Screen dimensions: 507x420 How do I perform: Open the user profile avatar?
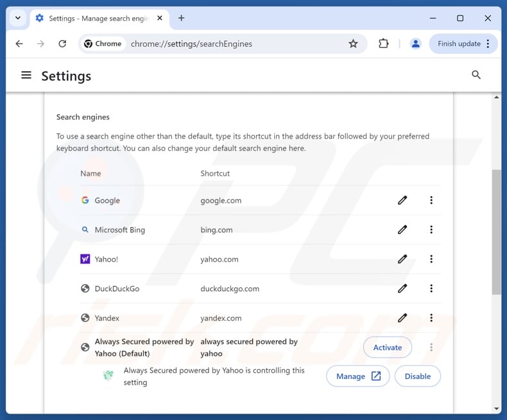pyautogui.click(x=415, y=44)
